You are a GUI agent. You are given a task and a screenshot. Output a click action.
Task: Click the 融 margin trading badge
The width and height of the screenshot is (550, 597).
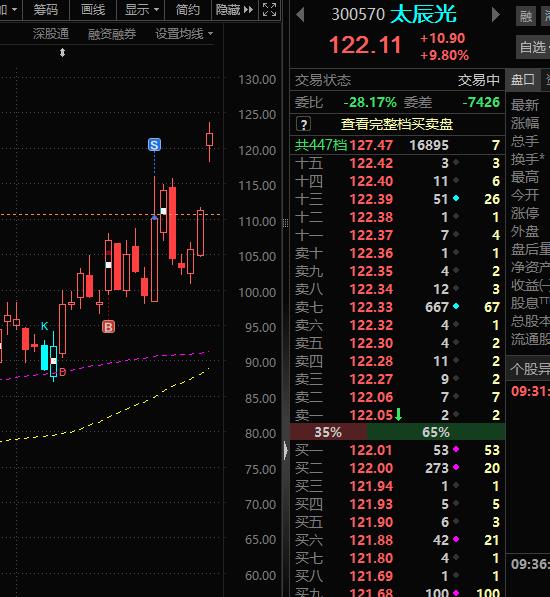tap(526, 16)
